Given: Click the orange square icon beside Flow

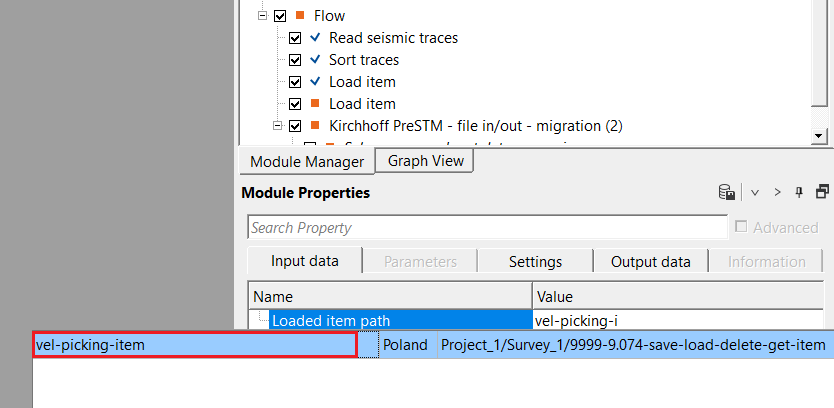Looking at the screenshot, I should (x=299, y=16).
